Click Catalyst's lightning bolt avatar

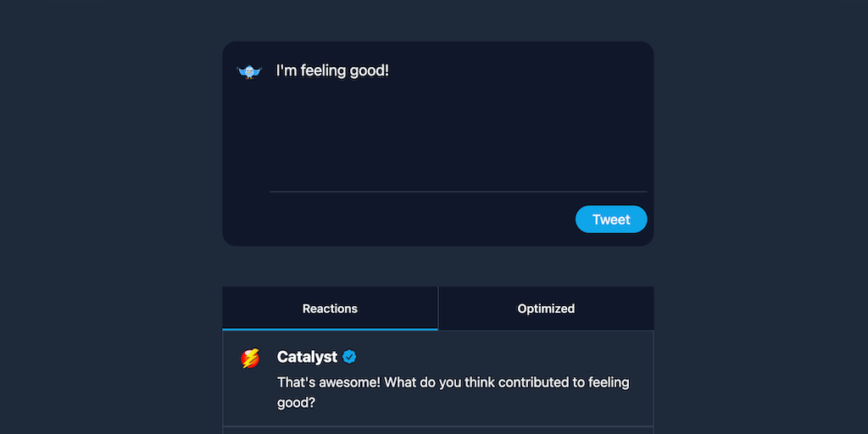coord(250,359)
